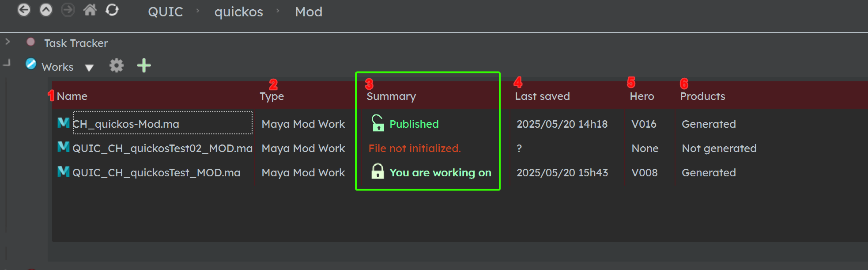Click the back navigation arrow icon
The width and height of the screenshot is (868, 270).
[24, 10]
